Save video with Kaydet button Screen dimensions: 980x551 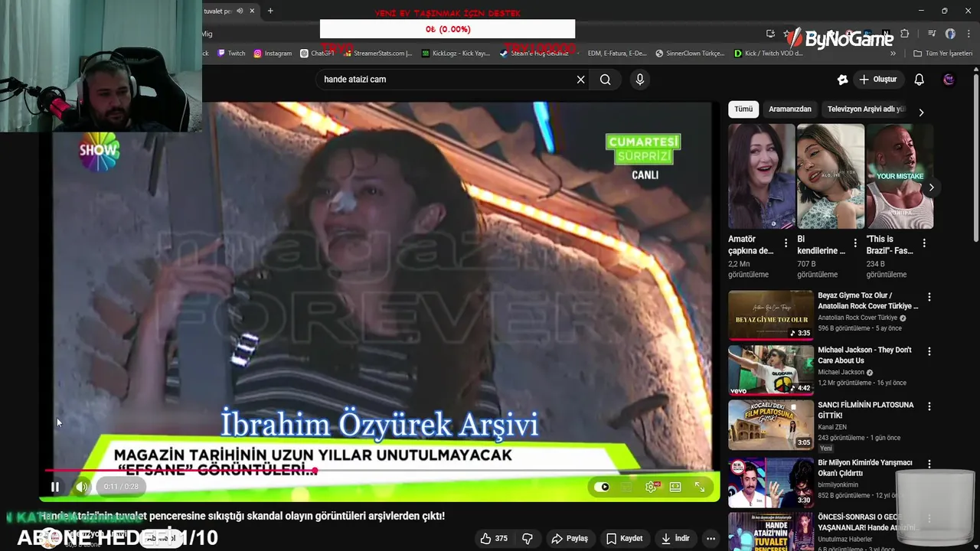point(624,539)
